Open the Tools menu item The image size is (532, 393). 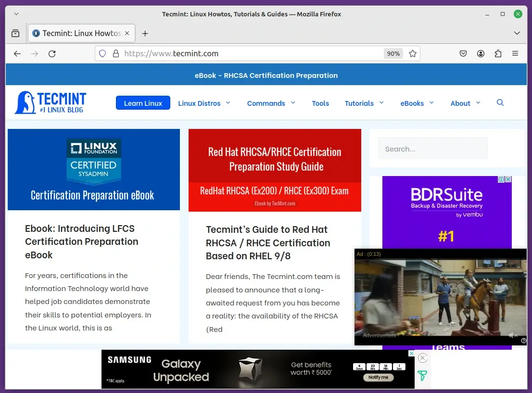tap(320, 103)
